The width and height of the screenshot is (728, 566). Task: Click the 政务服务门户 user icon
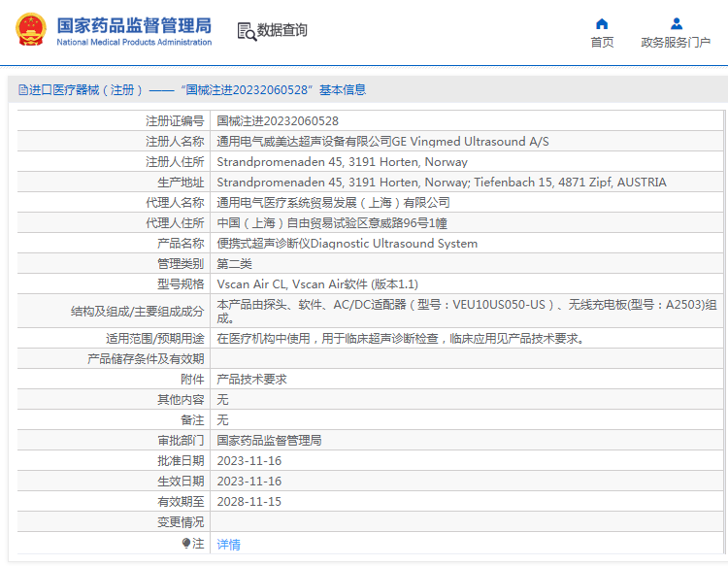pyautogui.click(x=676, y=23)
